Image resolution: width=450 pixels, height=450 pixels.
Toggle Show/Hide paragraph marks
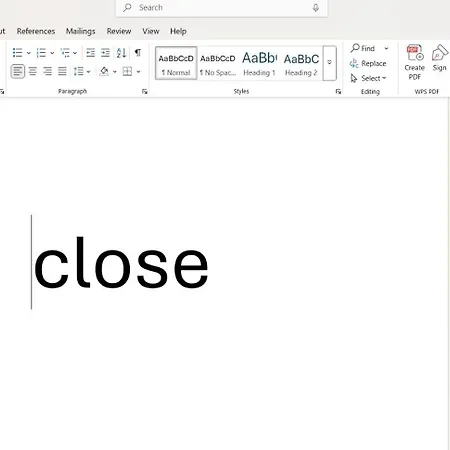coord(138,53)
